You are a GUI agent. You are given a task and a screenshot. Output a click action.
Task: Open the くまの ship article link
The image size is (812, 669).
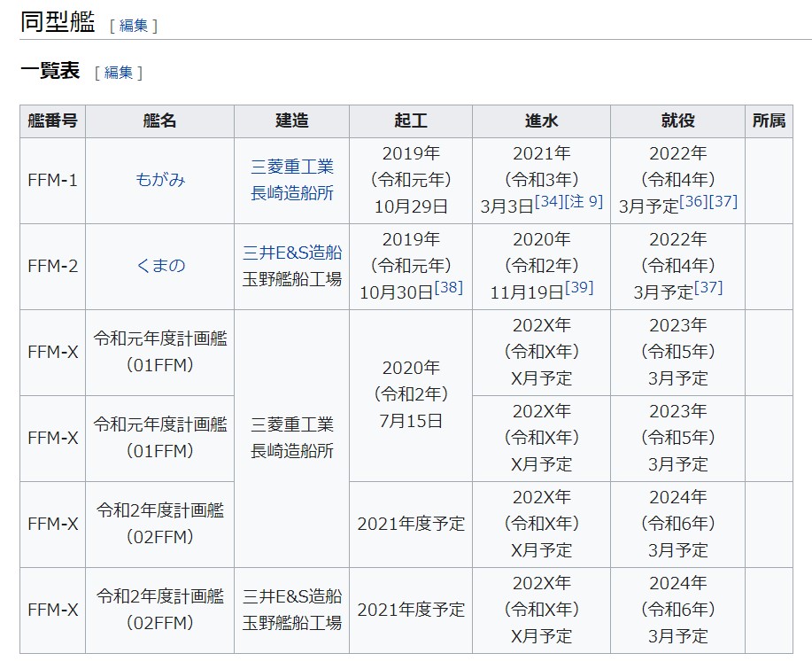coord(160,266)
